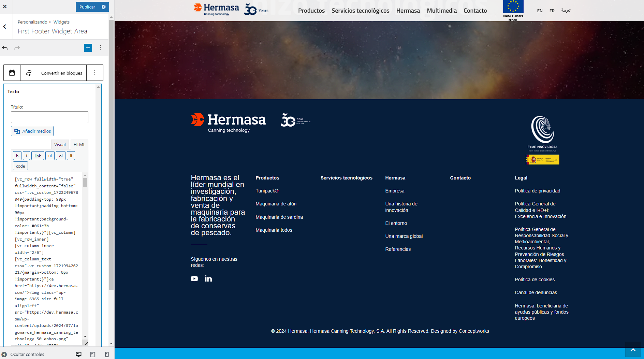Click Convertir en bloques
The width and height of the screenshot is (644, 359).
[x=62, y=73]
